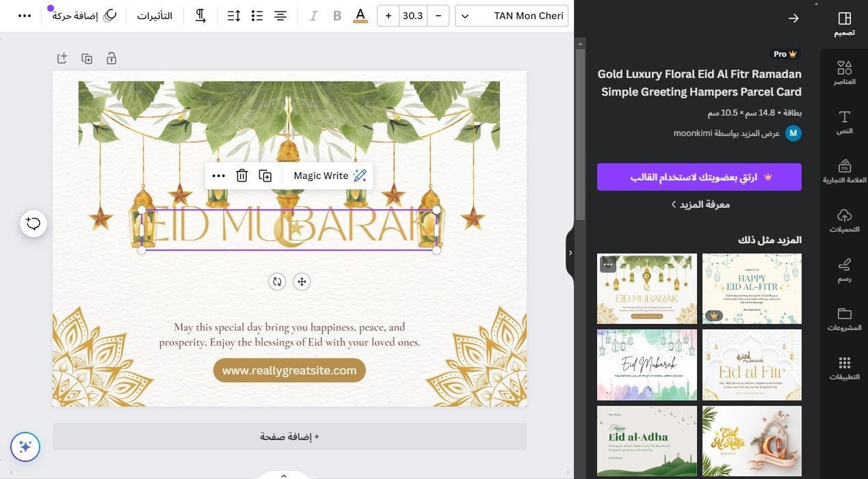
Task: Open floating toolbar more options
Action: point(218,176)
